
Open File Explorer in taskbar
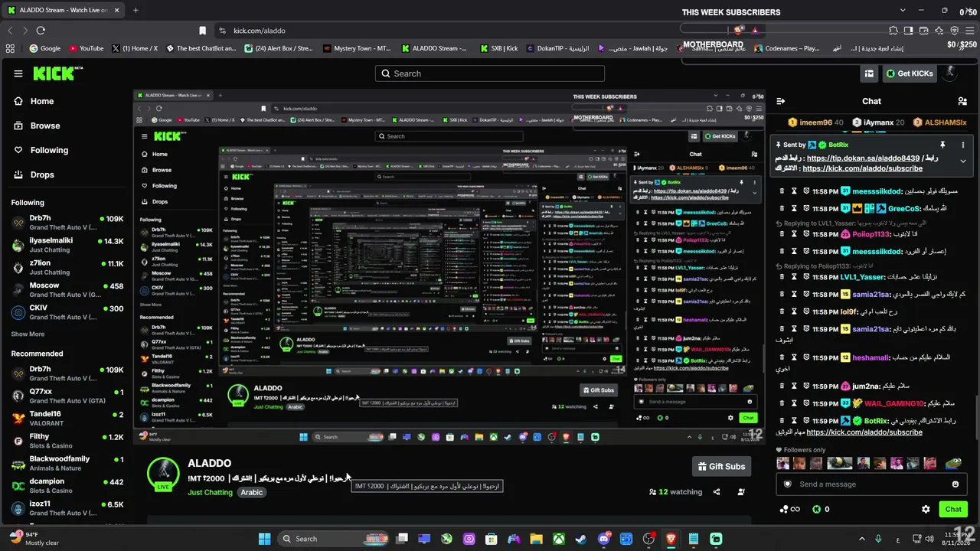(537, 539)
